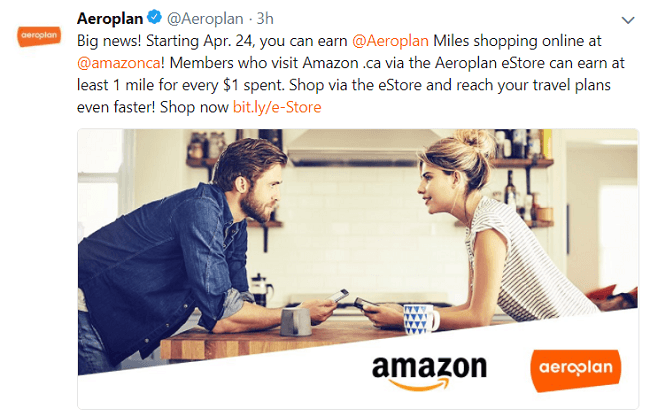
Task: Click the orange aeroplan logo in image
Action: 575,370
